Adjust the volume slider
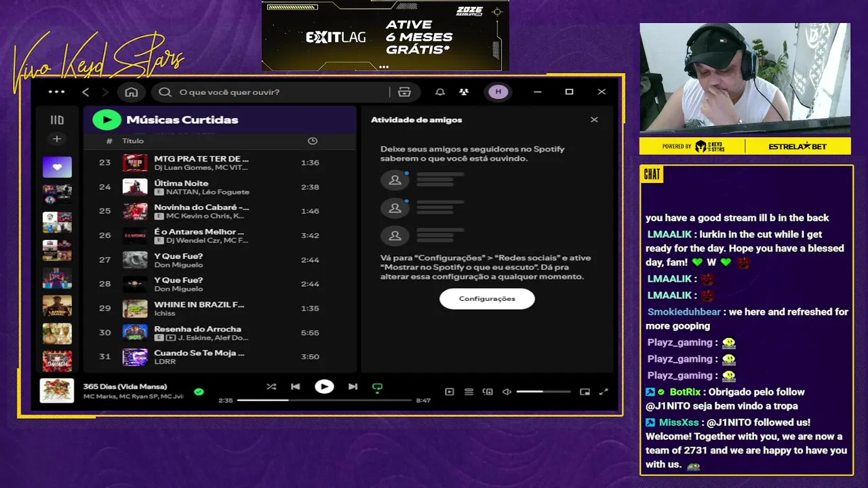Screen dimensions: 868x488 click(543, 392)
